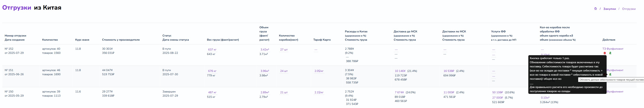Viewport: 644px width, 108px height.
Task: Edit the 10 146¥ delivery to MSK cost
Action: coord(400,71)
